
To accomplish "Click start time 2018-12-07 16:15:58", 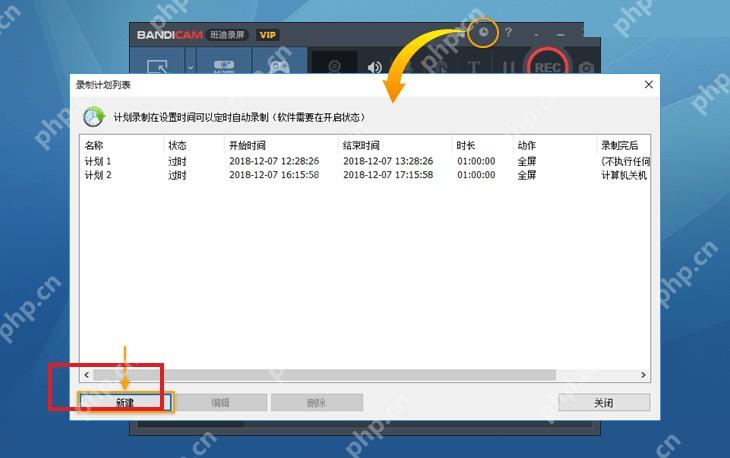I will (x=274, y=175).
